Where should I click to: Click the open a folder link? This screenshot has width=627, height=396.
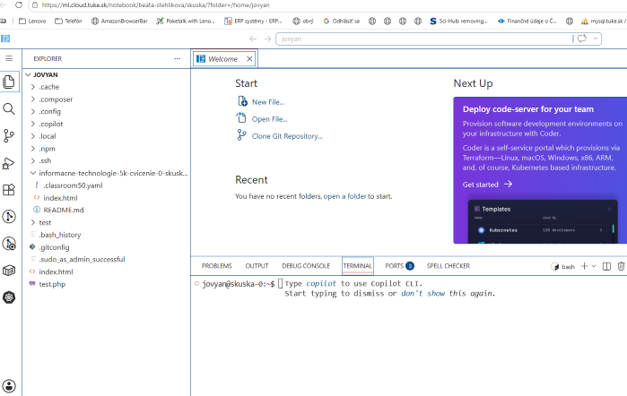pos(345,196)
